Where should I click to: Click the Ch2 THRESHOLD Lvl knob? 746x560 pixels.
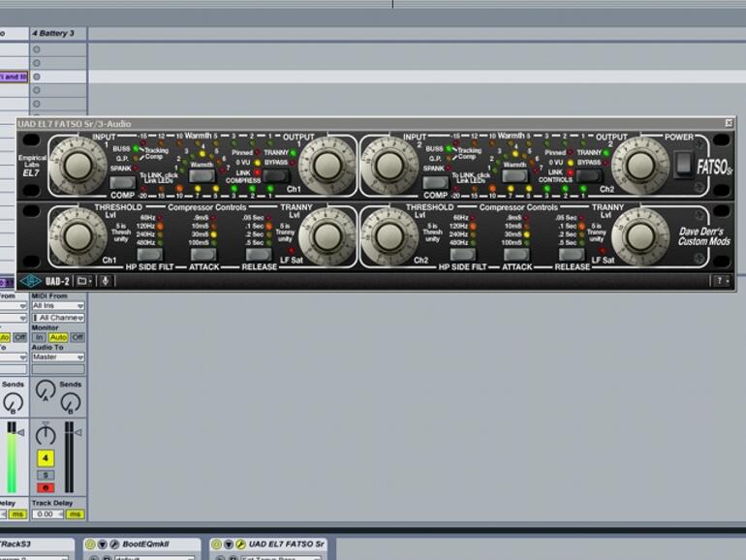coord(390,236)
